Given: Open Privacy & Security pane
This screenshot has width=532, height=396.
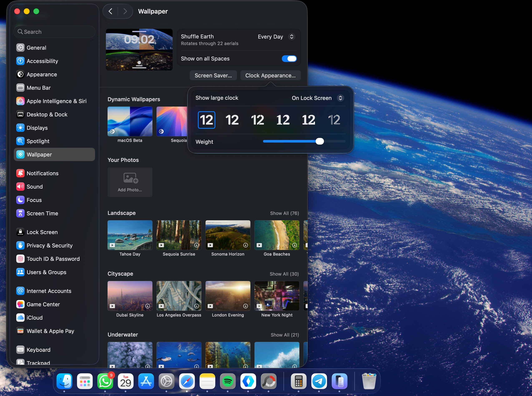Looking at the screenshot, I should click(x=54, y=245).
